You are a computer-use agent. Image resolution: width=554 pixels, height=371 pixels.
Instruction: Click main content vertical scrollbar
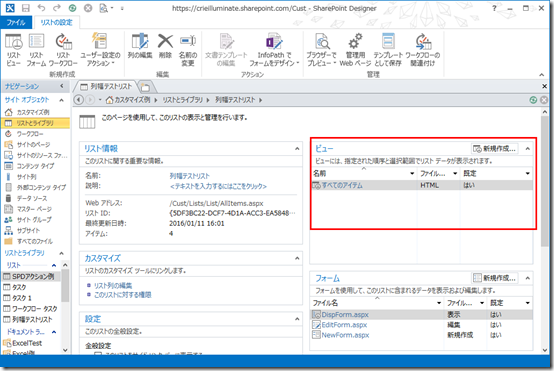click(544, 182)
